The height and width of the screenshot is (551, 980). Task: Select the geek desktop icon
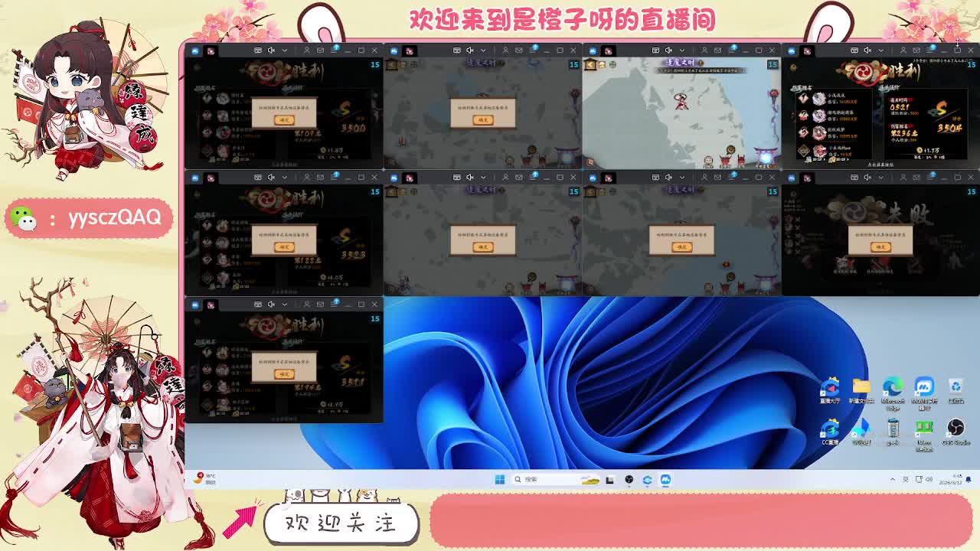(x=893, y=432)
